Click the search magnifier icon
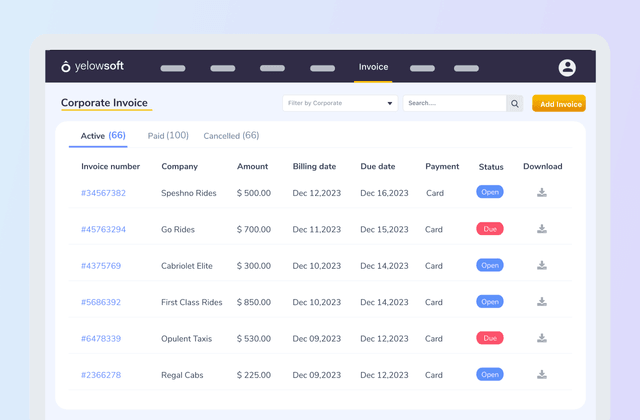Image resolution: width=640 pixels, height=420 pixels. pyautogui.click(x=515, y=103)
